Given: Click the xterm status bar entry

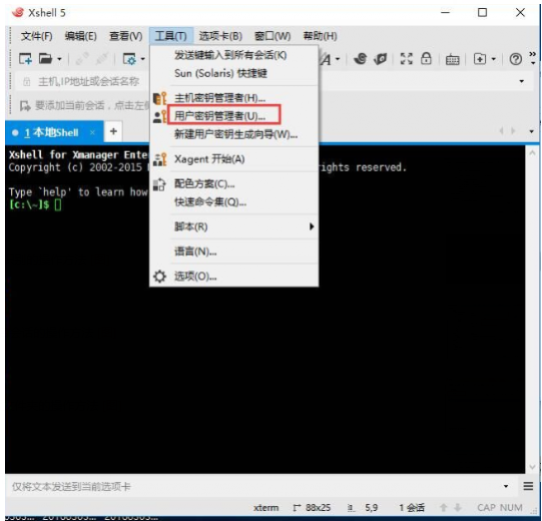Looking at the screenshot, I should pyautogui.click(x=266, y=508).
